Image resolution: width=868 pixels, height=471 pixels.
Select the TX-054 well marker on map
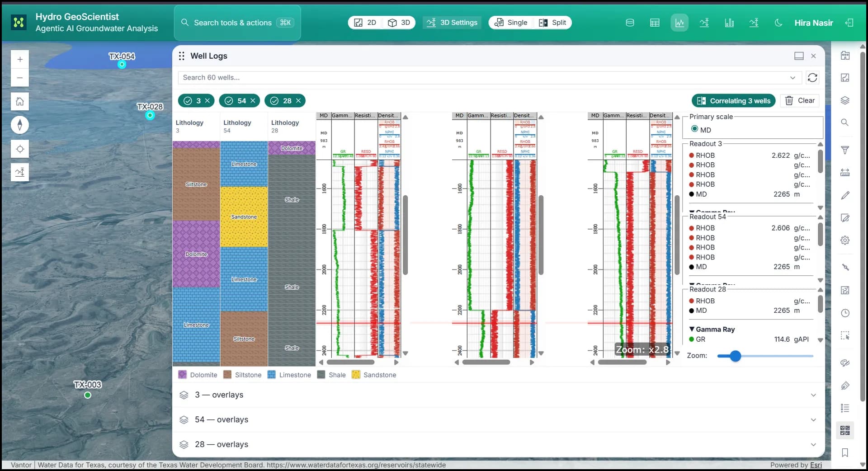click(122, 65)
